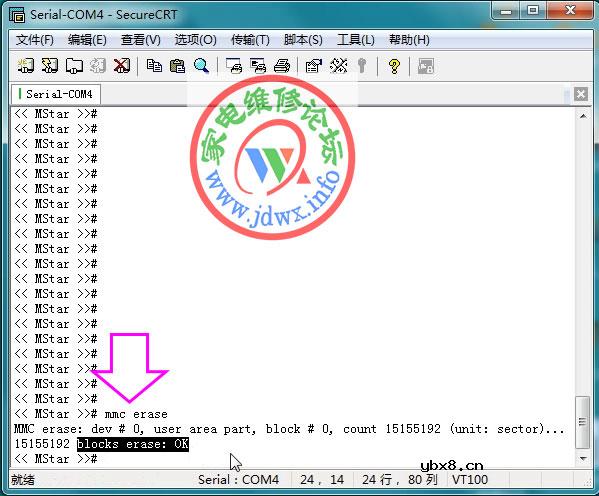Click the Find magnifier icon

click(x=201, y=66)
